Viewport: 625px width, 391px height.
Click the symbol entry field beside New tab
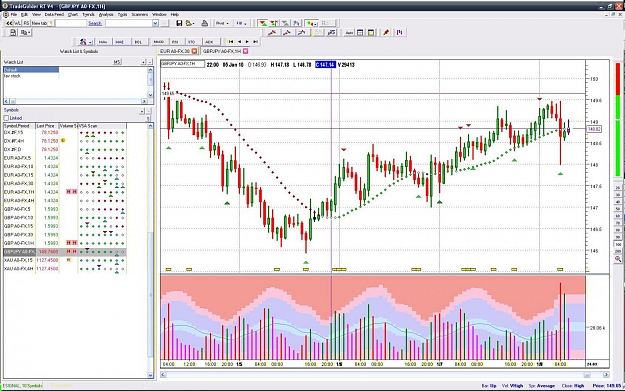(x=71, y=23)
